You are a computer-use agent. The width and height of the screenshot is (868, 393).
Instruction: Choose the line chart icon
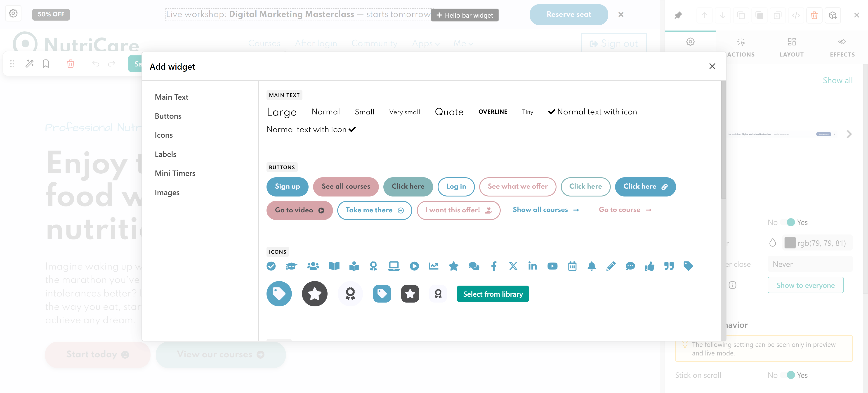pyautogui.click(x=433, y=266)
